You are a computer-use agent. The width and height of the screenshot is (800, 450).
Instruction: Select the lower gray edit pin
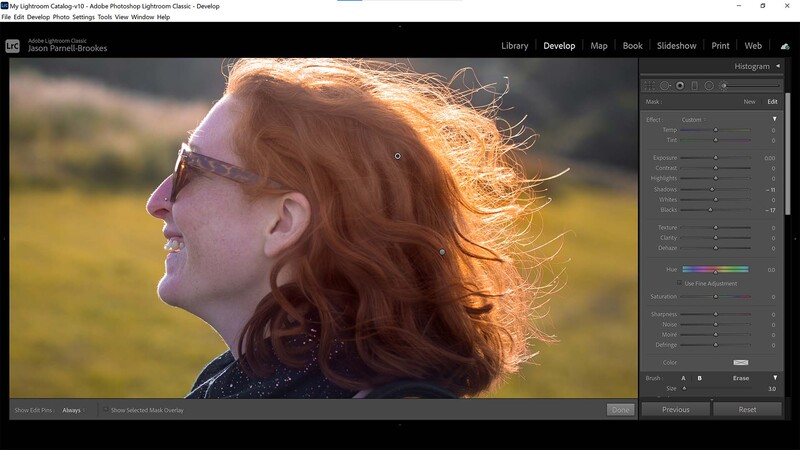(442, 252)
